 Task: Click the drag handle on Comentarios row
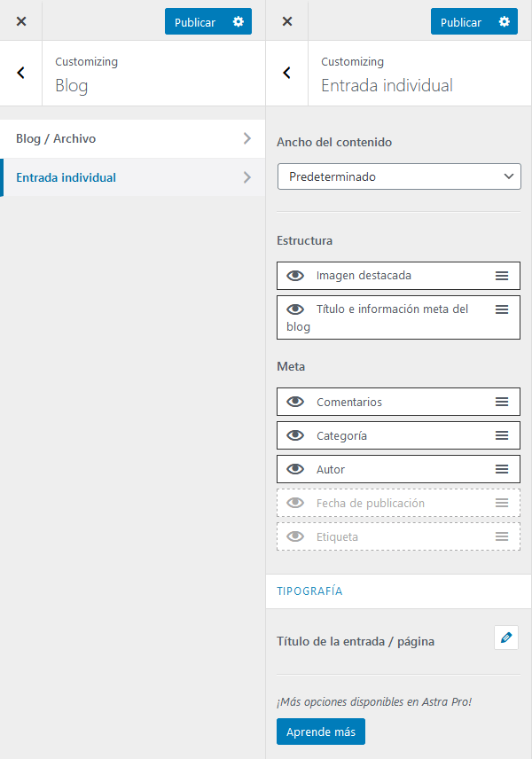(502, 402)
